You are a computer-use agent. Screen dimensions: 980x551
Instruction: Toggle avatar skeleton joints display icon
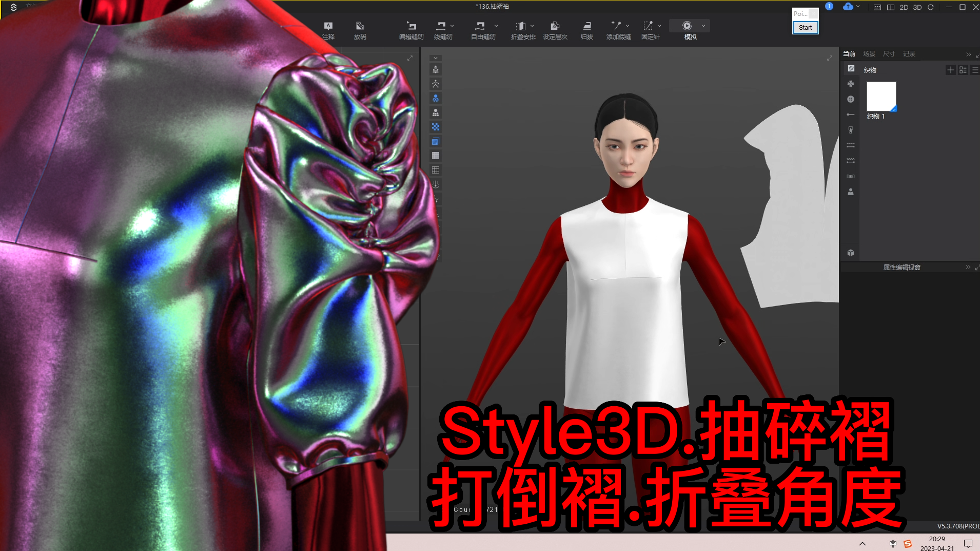click(x=436, y=84)
